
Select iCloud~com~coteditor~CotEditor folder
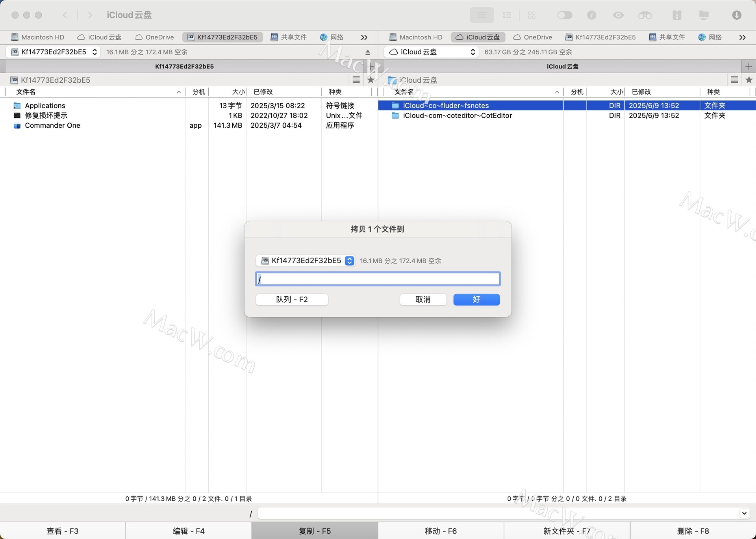click(567, 115)
